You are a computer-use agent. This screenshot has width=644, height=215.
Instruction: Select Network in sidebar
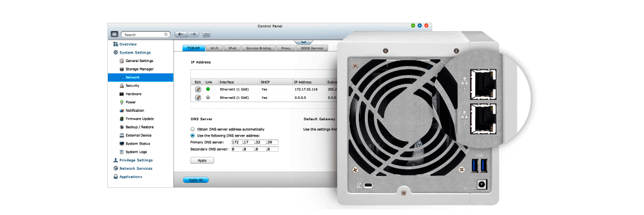click(x=141, y=77)
